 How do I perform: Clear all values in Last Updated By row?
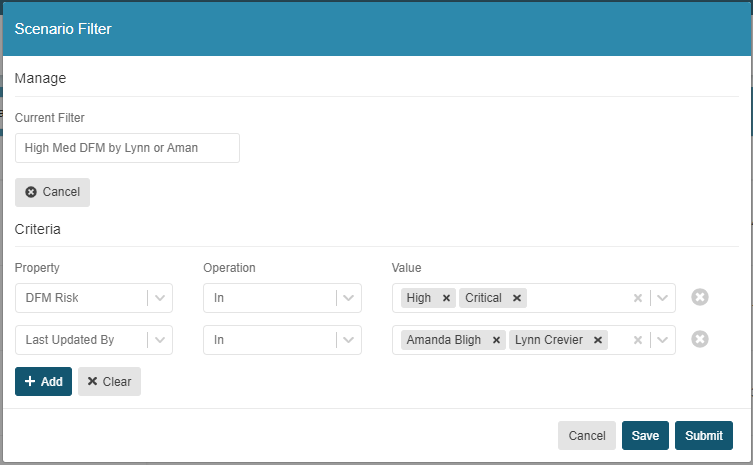(638, 340)
